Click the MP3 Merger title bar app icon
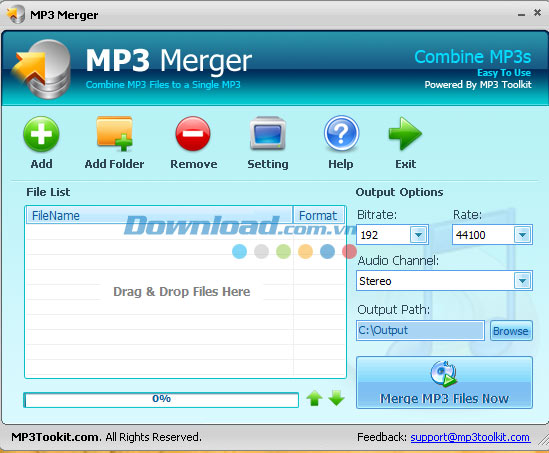Viewport: 549px width, 453px height. [x=15, y=14]
